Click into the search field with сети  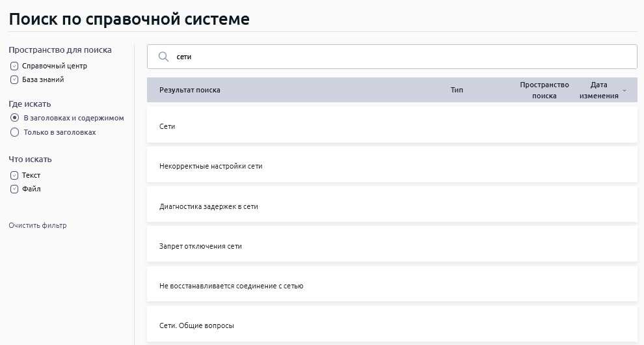[x=390, y=57]
